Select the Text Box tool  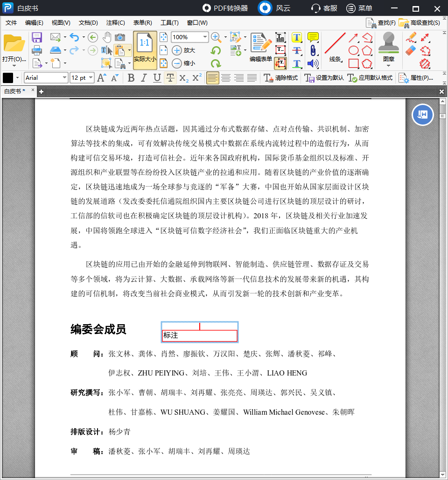(280, 50)
